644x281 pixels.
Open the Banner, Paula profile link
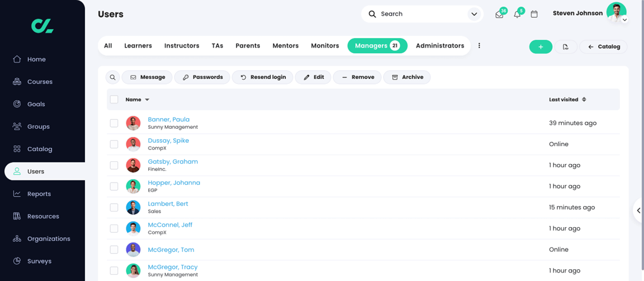pyautogui.click(x=169, y=120)
